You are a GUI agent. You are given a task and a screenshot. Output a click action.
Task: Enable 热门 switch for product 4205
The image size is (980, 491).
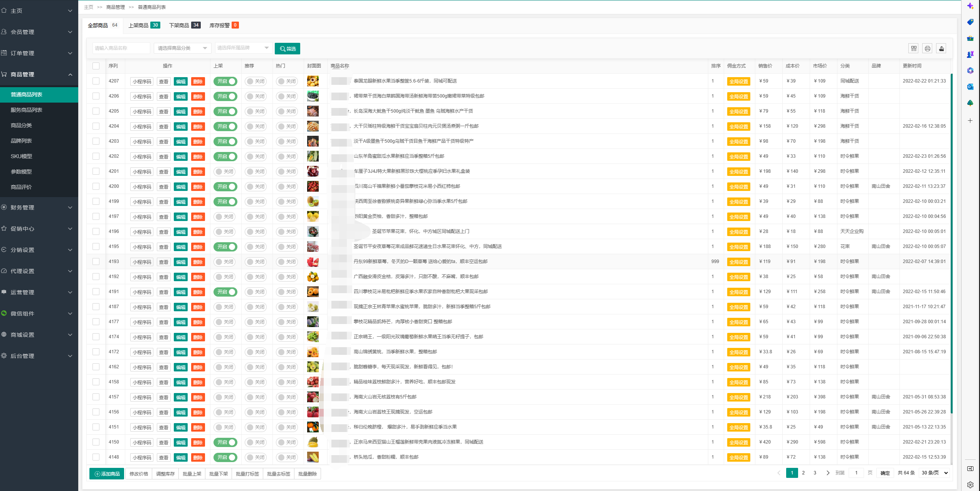tap(287, 111)
